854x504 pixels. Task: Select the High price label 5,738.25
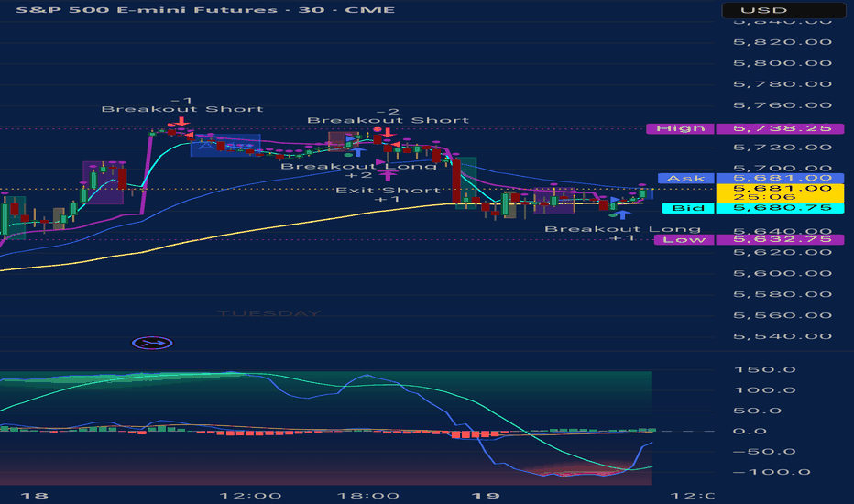[780, 128]
